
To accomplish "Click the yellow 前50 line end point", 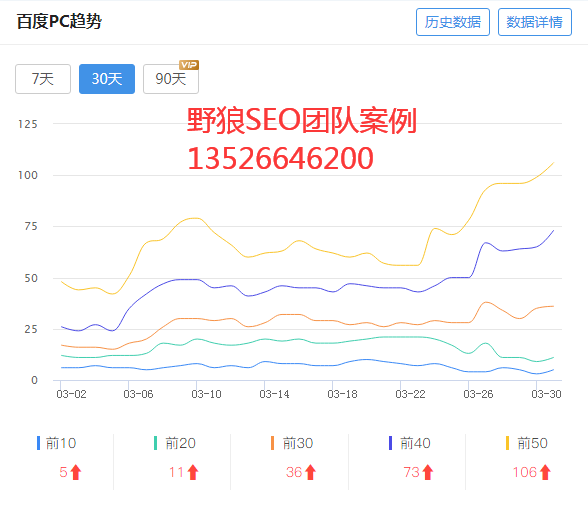I will [x=554, y=163].
